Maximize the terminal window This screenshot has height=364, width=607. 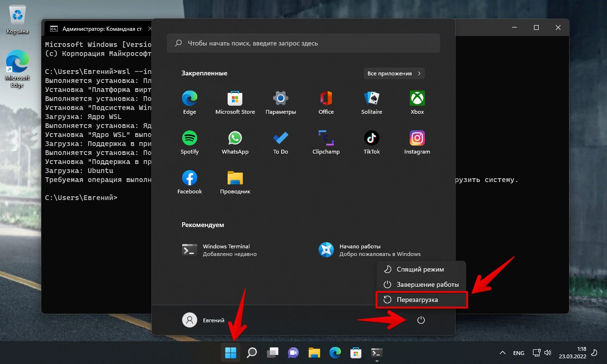(536, 28)
